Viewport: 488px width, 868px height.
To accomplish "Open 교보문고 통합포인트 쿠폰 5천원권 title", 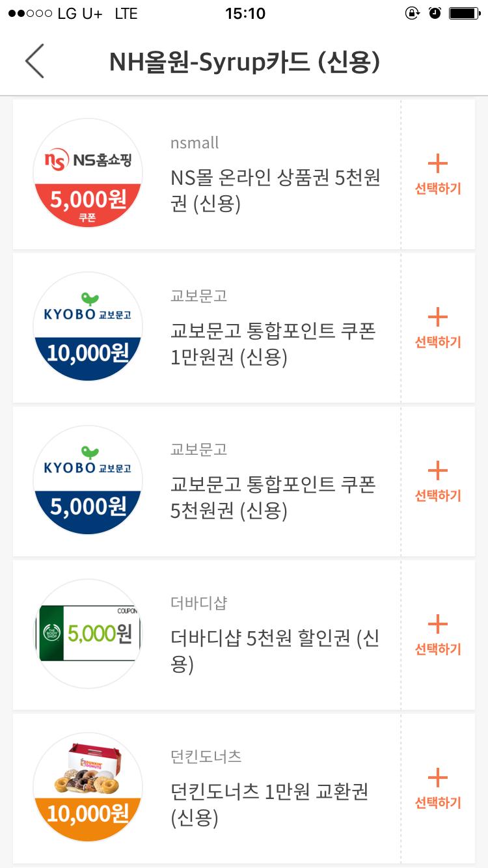I will tap(273, 497).
